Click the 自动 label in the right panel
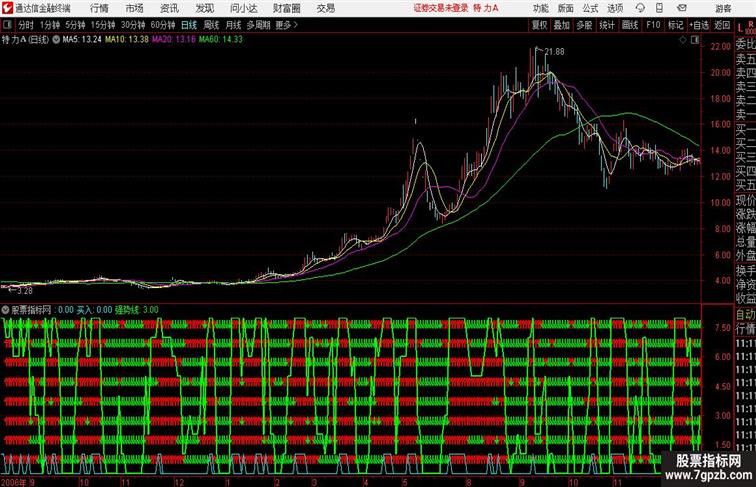This screenshot has width=756, height=487. 745,314
